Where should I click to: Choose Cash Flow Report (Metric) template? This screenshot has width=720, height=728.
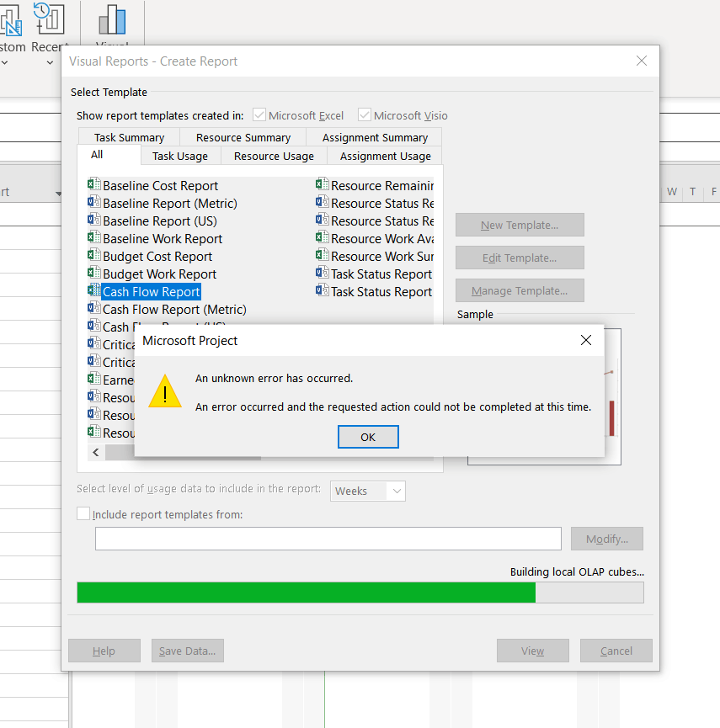coord(174,309)
